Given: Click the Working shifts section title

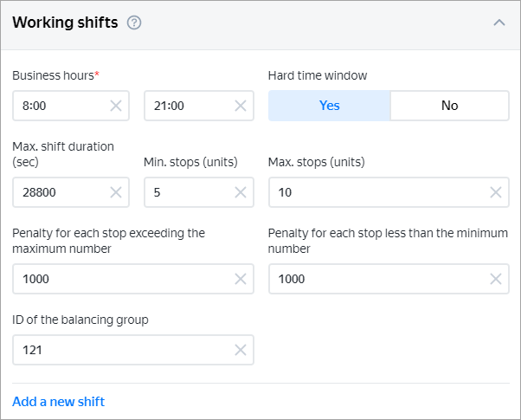Looking at the screenshot, I should [65, 23].
